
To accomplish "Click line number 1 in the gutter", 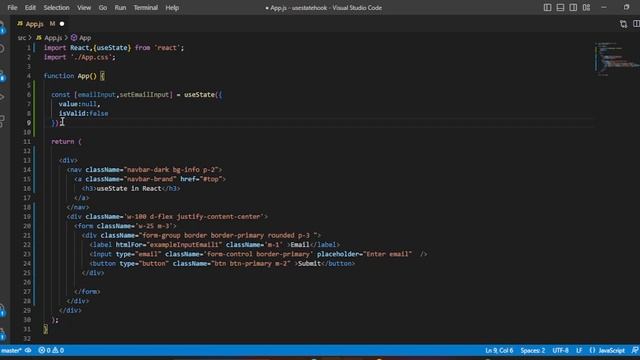I will 29,48.
